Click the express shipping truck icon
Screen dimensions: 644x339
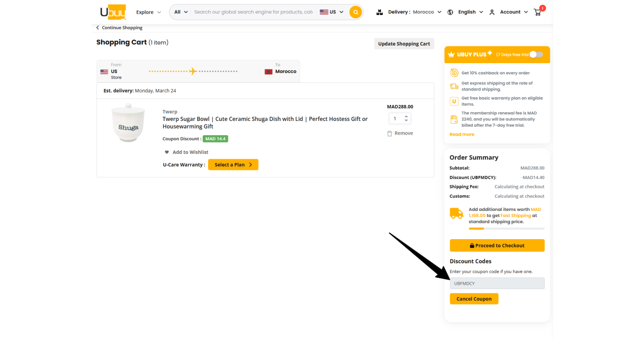tap(454, 86)
